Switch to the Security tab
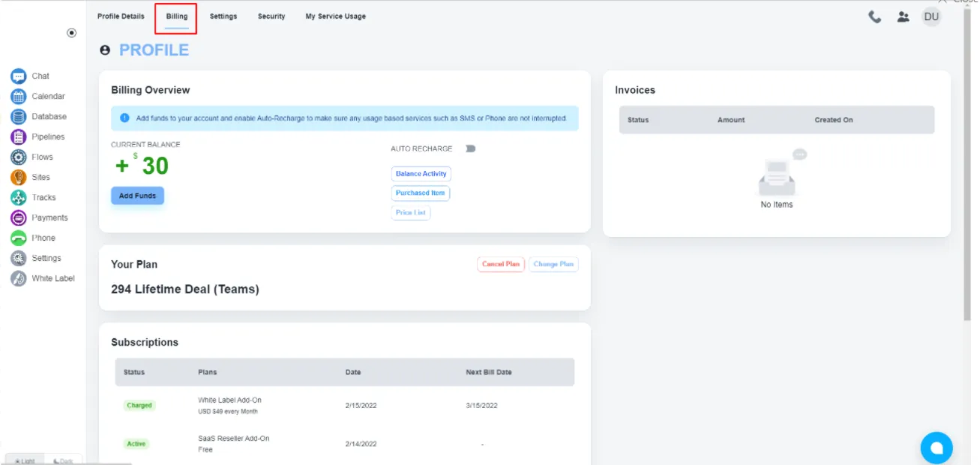The image size is (980, 465). 271,16
